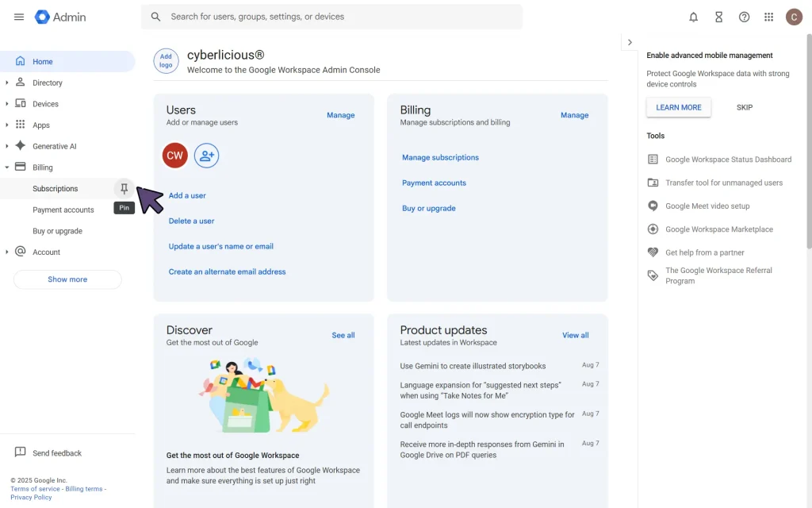Open the Billing terms link
The image size is (812, 508).
tap(84, 489)
